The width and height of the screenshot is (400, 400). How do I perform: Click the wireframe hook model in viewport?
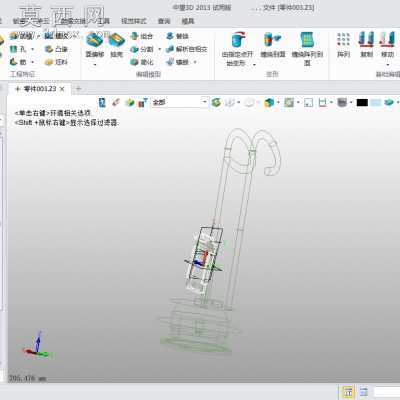220,242
